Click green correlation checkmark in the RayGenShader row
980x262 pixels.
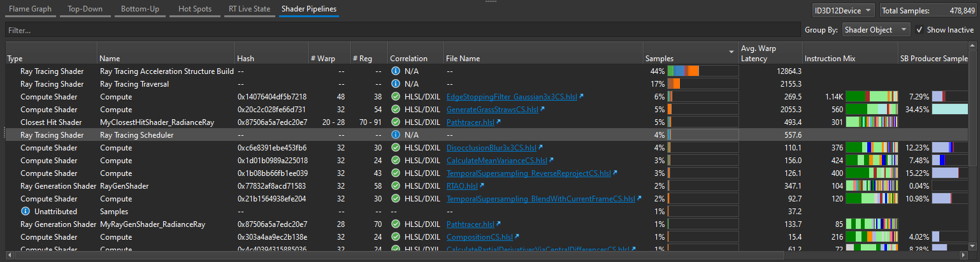(x=395, y=186)
